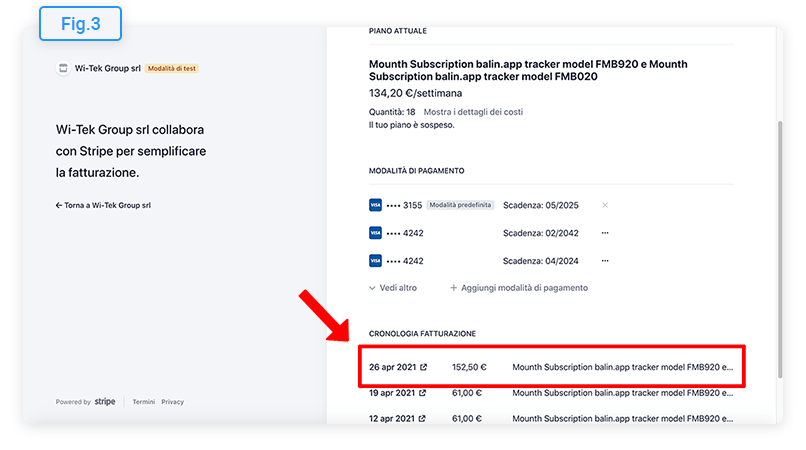Click the MODALITÀ DI PAGAMENTO heading
The height and width of the screenshot is (450, 806).
click(416, 171)
